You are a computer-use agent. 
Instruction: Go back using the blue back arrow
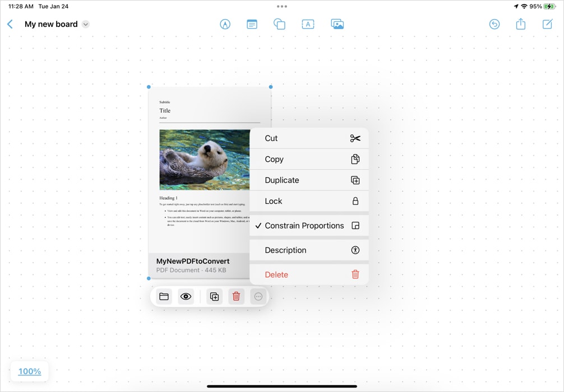point(10,24)
